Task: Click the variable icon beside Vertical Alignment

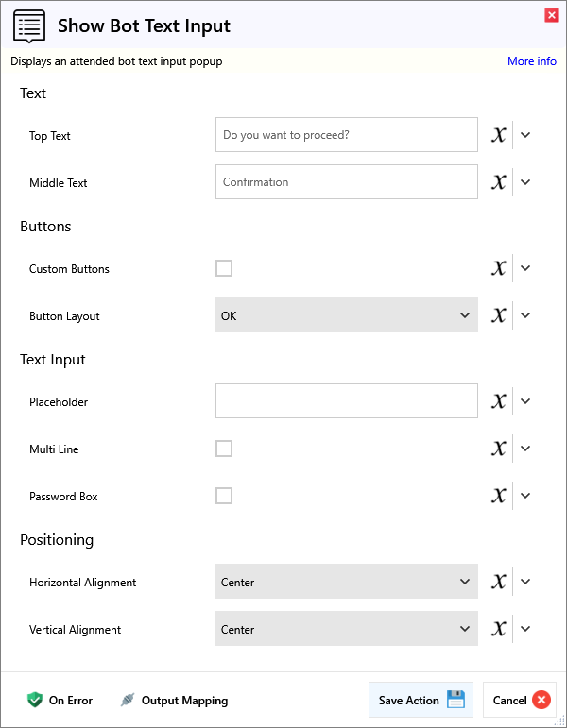Action: pyautogui.click(x=499, y=629)
